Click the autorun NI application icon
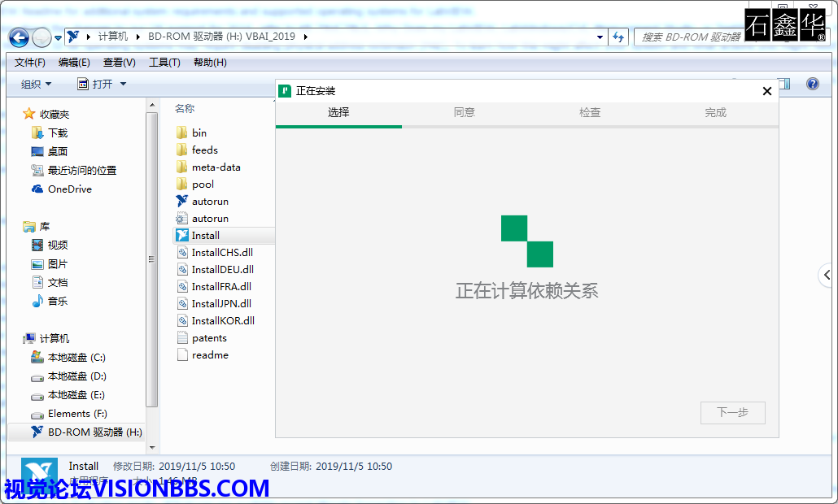The width and height of the screenshot is (838, 504). (182, 201)
